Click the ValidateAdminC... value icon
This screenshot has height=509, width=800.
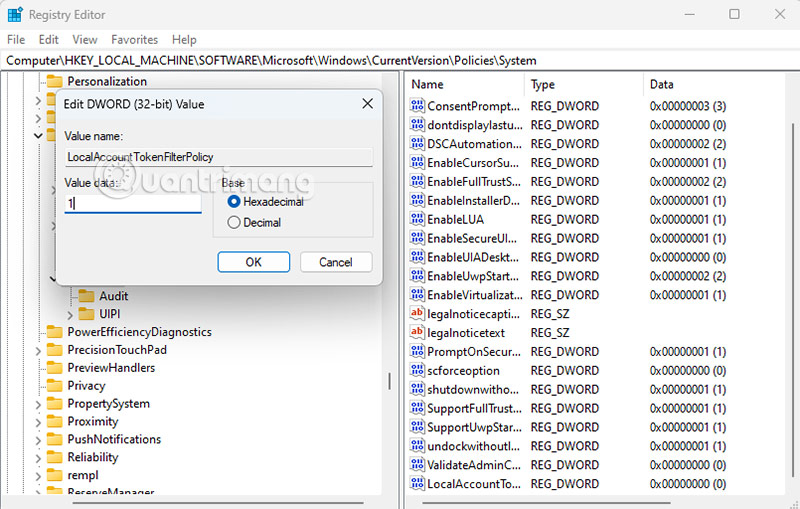click(417, 464)
